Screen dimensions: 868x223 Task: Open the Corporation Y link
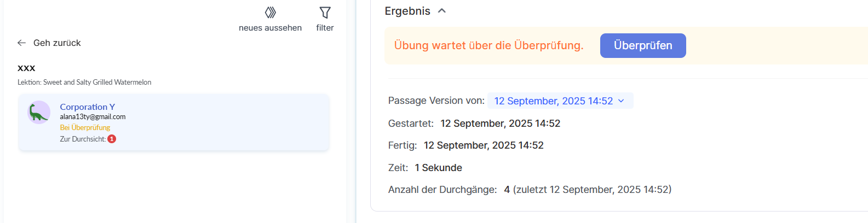(x=87, y=107)
